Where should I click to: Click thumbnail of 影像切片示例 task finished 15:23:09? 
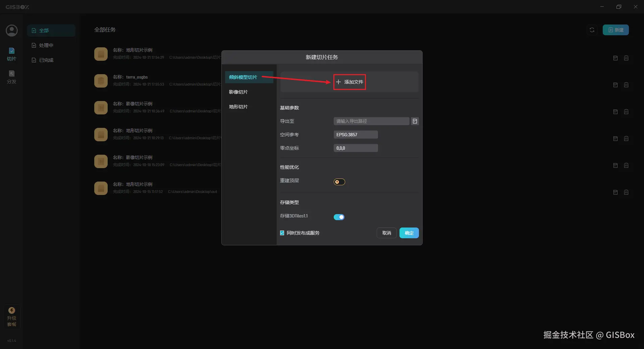(101, 161)
